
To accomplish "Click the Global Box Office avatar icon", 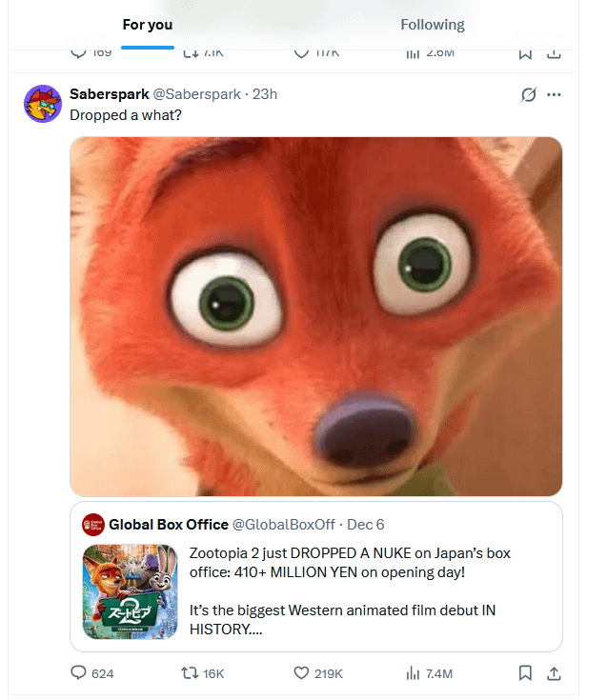I will coord(93,524).
